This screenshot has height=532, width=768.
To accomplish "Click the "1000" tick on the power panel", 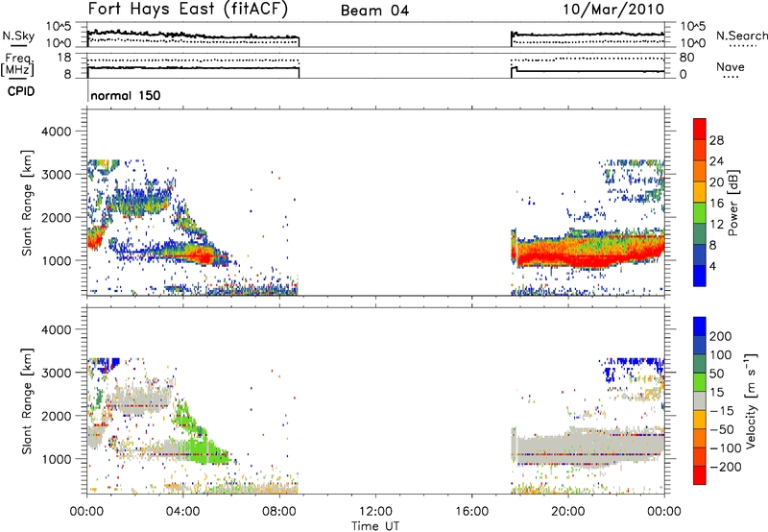I will coord(57,260).
